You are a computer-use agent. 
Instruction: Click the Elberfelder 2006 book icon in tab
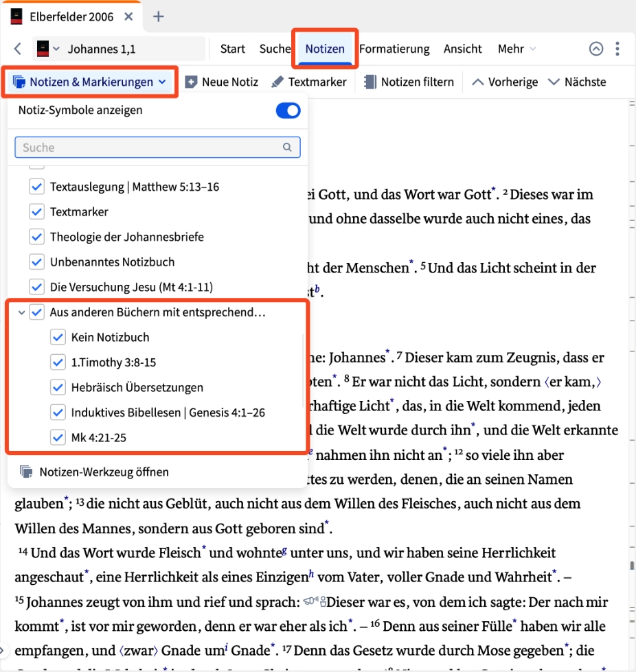pyautogui.click(x=16, y=16)
